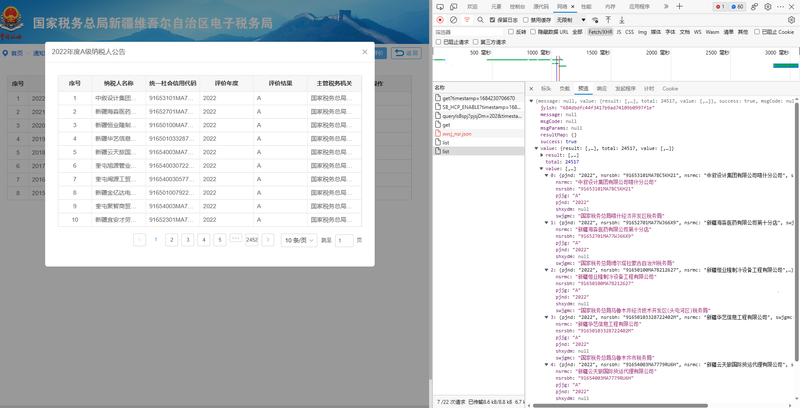Click the record network log button

(440, 20)
